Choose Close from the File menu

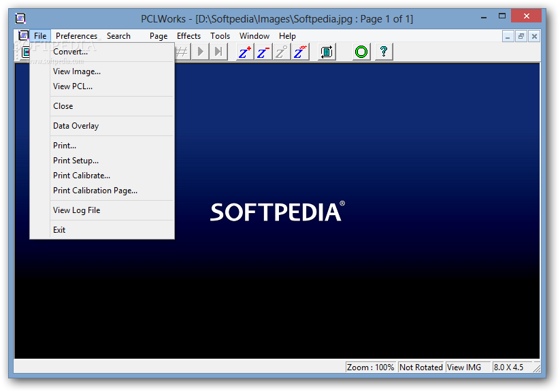pyautogui.click(x=102, y=106)
